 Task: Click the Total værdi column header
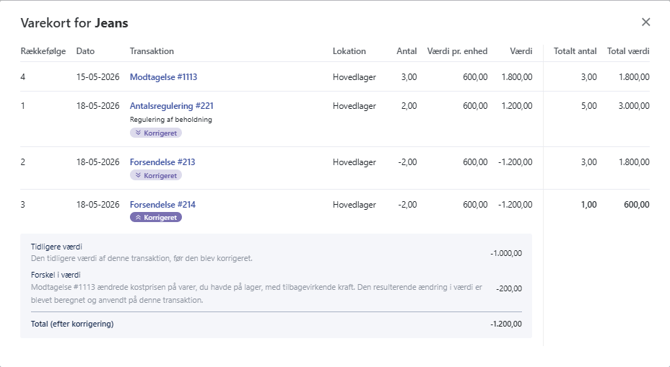point(628,51)
